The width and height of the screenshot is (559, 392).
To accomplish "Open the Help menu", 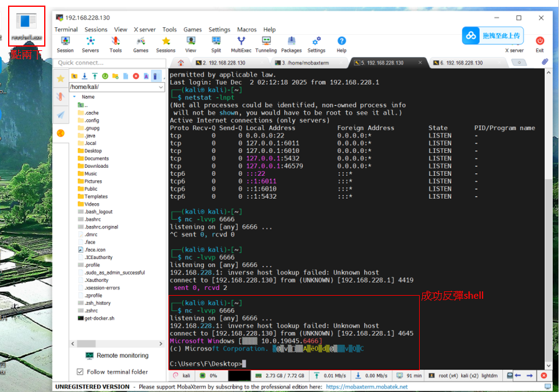I will tap(269, 30).
